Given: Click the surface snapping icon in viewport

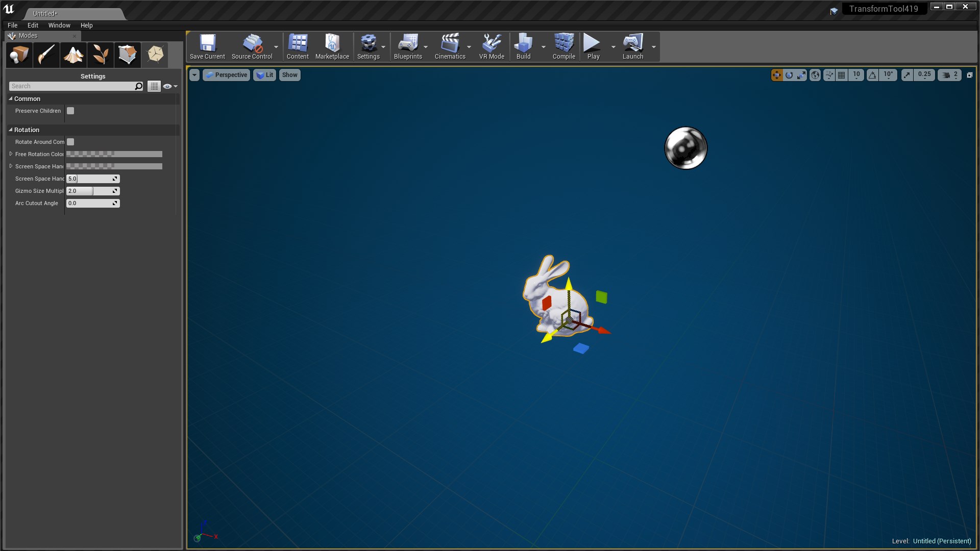Looking at the screenshot, I should 829,75.
